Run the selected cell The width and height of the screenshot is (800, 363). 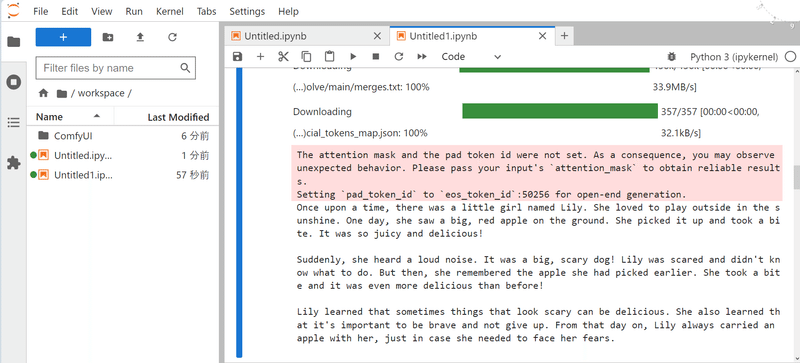coord(353,57)
